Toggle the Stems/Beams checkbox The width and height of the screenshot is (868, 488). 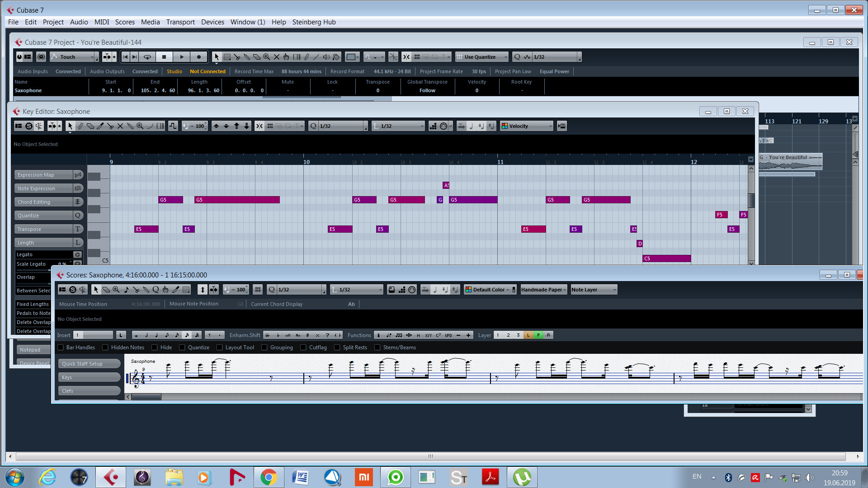tap(377, 347)
